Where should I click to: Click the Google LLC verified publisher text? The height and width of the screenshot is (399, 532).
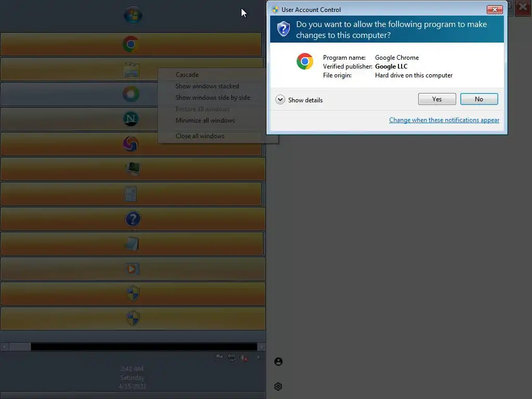(391, 66)
